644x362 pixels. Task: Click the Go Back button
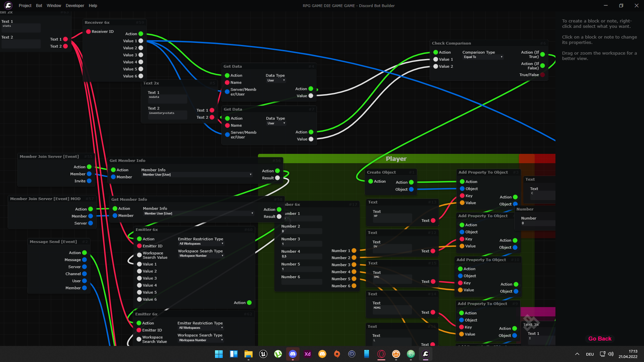pyautogui.click(x=600, y=339)
